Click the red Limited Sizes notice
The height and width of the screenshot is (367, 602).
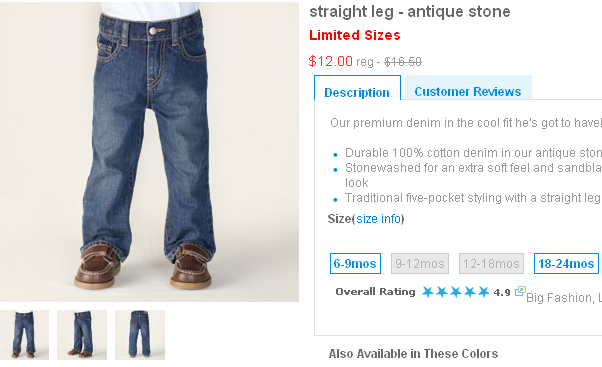click(354, 35)
